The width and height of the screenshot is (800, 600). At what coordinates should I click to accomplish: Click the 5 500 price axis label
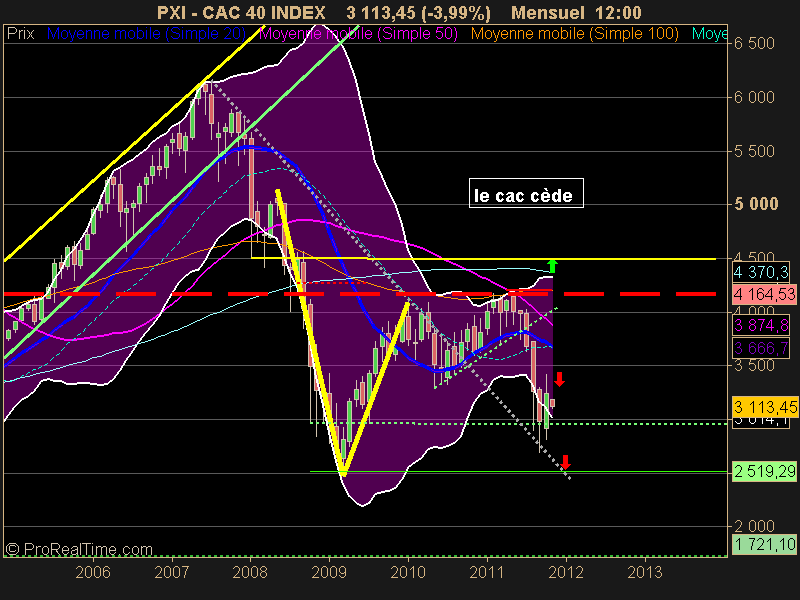click(755, 151)
